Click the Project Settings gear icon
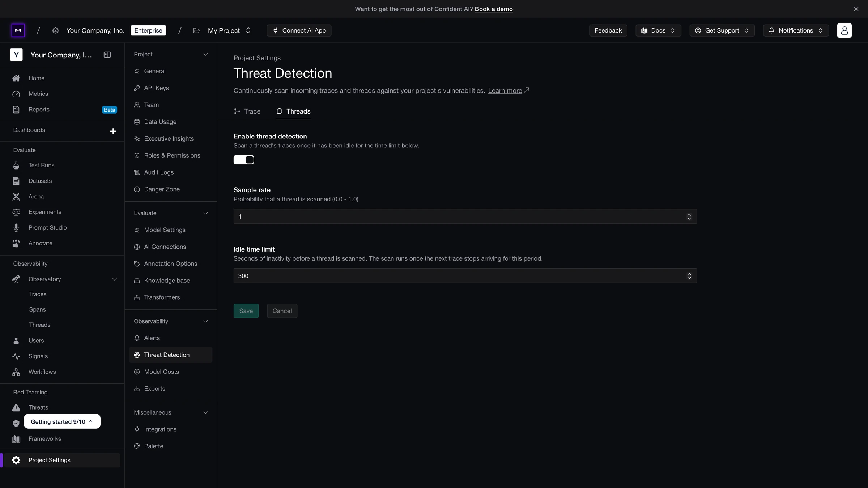868x488 pixels. (16, 460)
